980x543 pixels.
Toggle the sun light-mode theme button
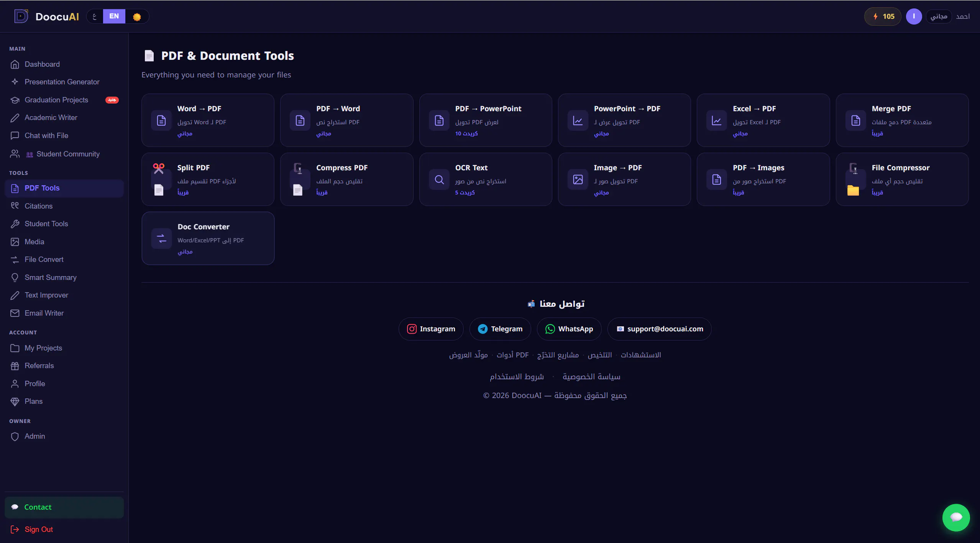tap(137, 17)
